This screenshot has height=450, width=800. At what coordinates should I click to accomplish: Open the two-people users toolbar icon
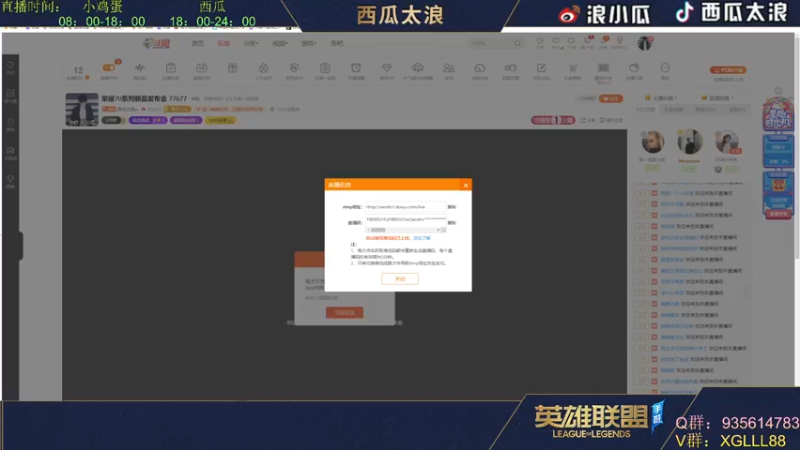pyautogui.click(x=448, y=67)
